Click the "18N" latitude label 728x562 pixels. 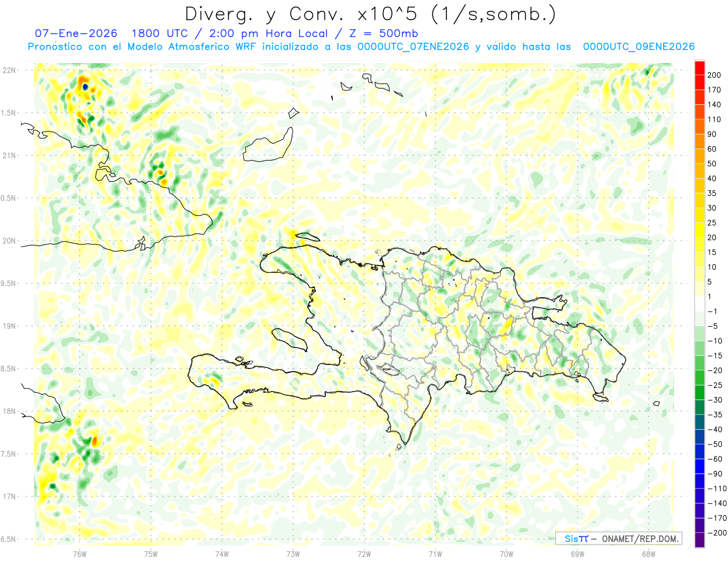click(9, 411)
